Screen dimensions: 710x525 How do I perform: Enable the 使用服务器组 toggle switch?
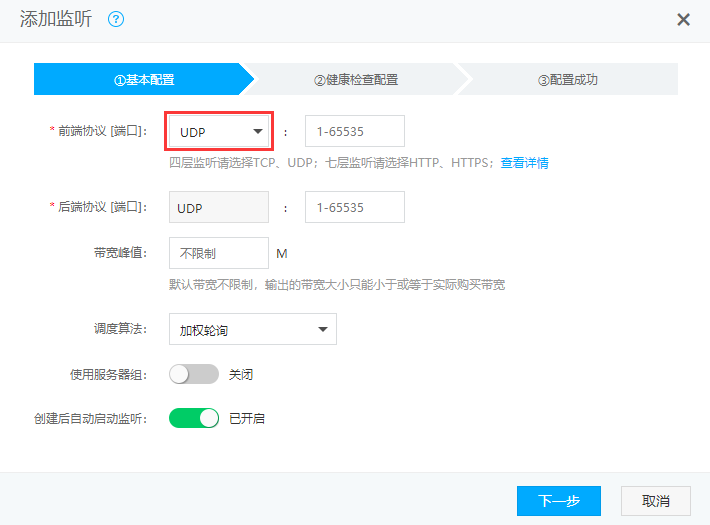pos(194,374)
